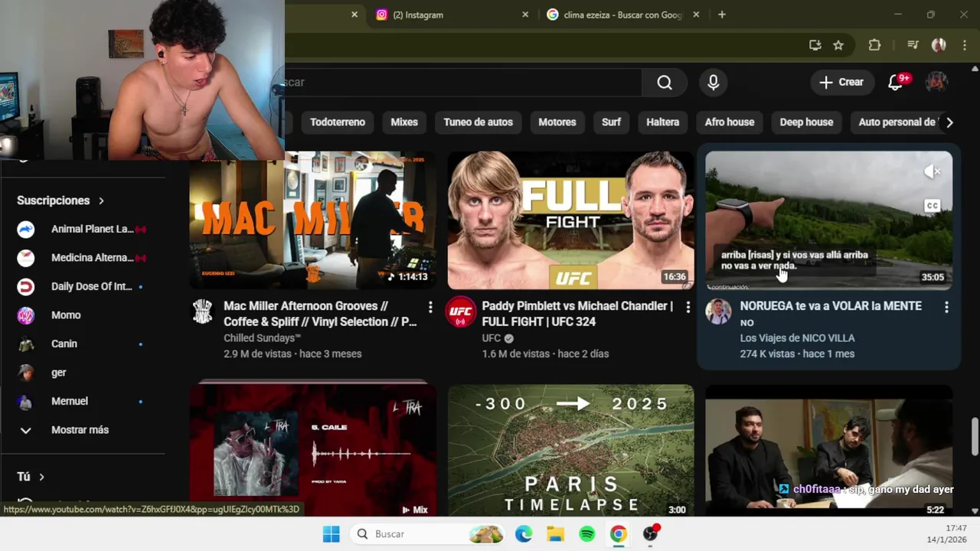Close the Instagram browser tab
The height and width of the screenshot is (551, 980).
click(525, 15)
